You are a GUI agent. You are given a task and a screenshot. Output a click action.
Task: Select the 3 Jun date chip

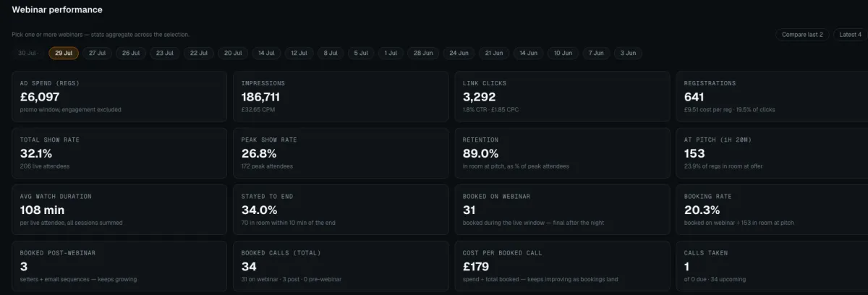tap(628, 53)
